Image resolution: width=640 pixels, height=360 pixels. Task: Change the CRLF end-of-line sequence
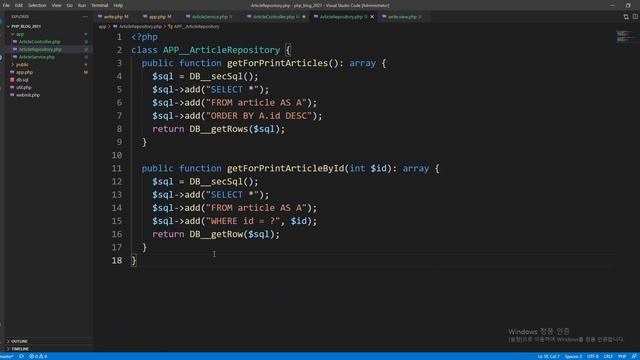coord(608,356)
